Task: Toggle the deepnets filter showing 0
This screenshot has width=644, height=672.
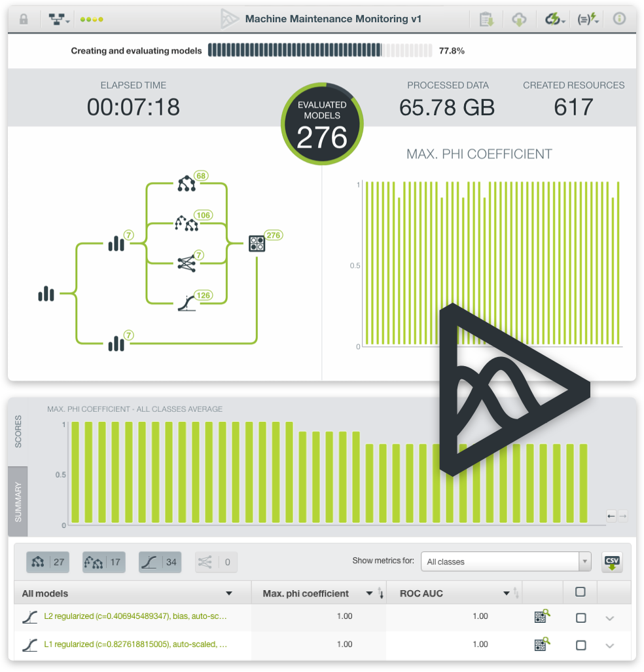Action: [x=216, y=562]
